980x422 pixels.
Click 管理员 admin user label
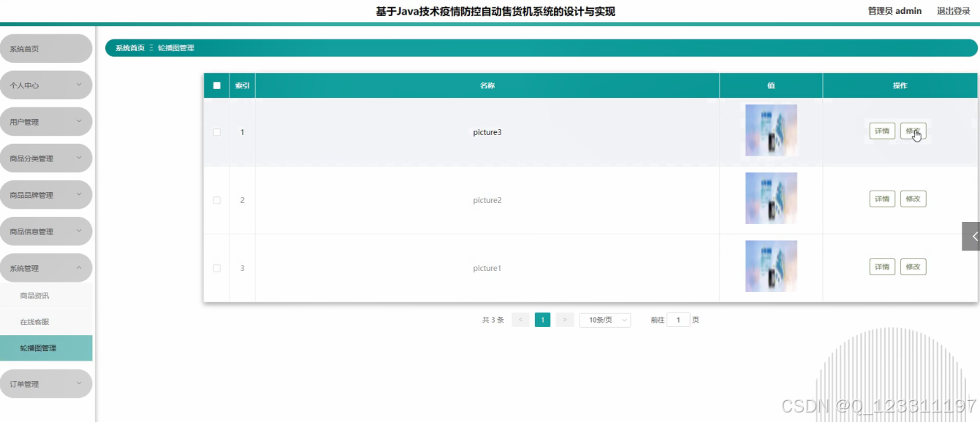click(x=894, y=11)
